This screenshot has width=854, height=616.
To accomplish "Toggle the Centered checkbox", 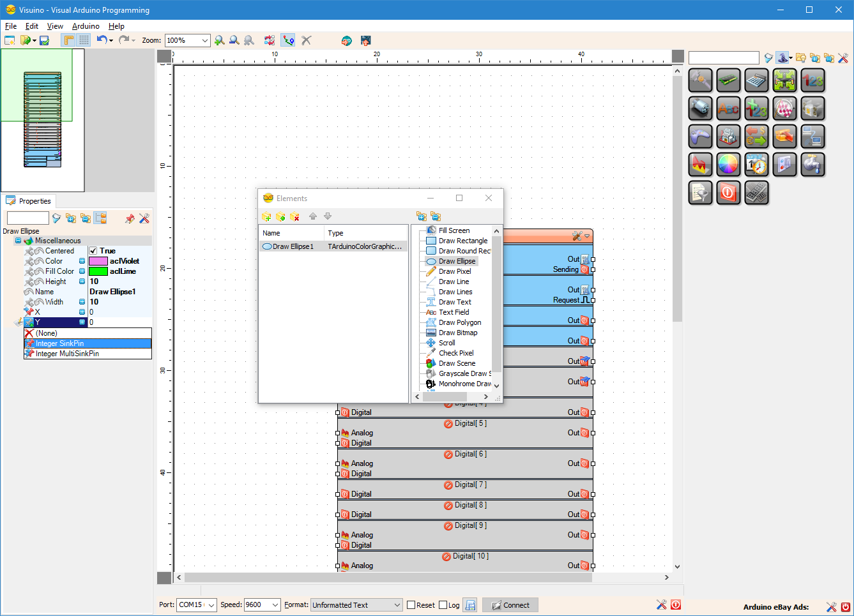I will pyautogui.click(x=93, y=251).
